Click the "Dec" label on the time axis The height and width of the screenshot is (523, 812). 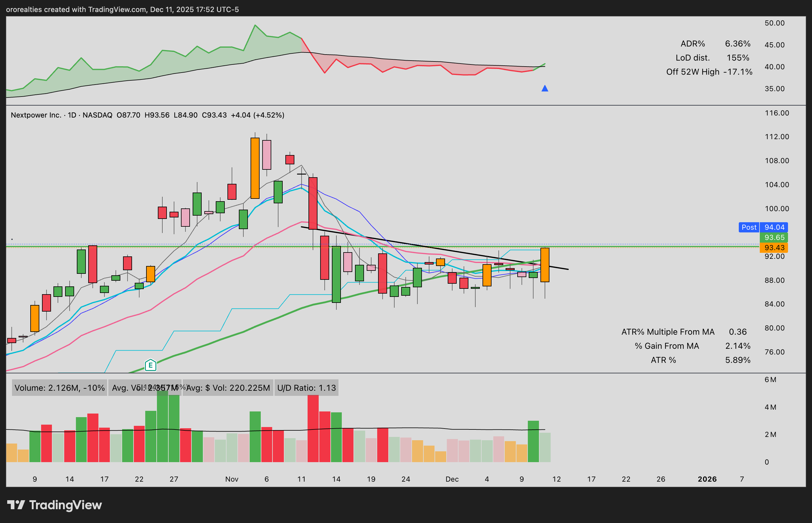[x=452, y=479]
